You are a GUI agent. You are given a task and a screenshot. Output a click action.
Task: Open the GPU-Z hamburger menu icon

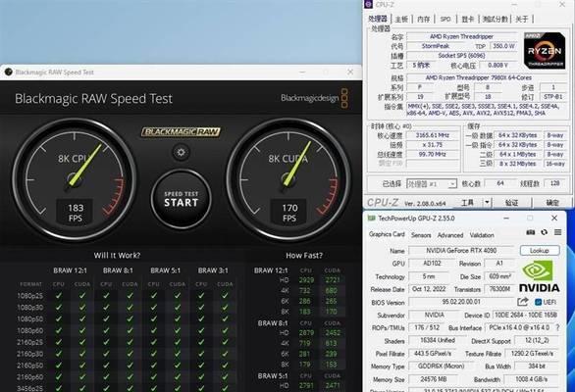tap(557, 232)
